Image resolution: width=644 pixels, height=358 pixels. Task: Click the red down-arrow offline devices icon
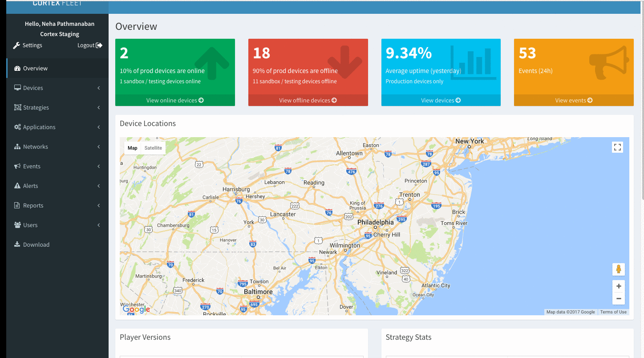(x=345, y=62)
